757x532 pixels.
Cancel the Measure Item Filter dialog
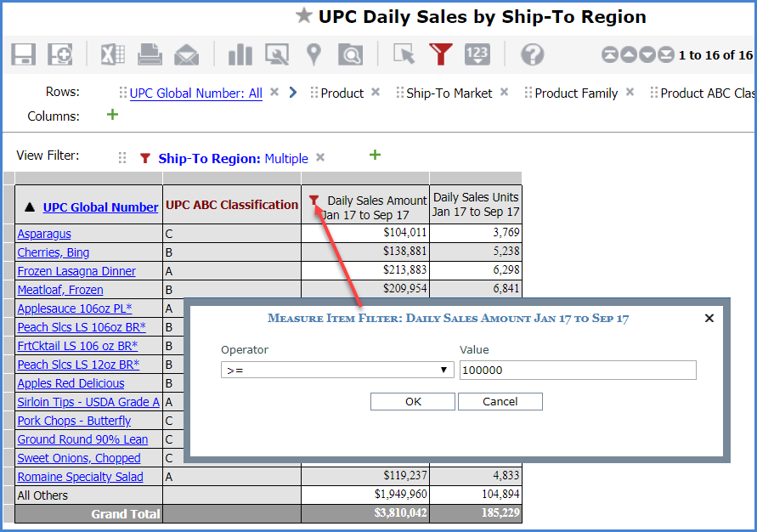pos(500,401)
